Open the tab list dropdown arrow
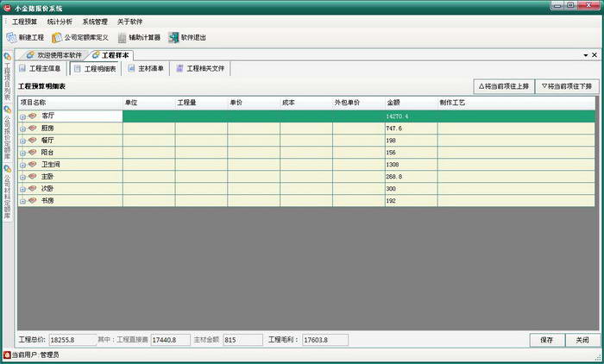The image size is (604, 364). (x=586, y=55)
